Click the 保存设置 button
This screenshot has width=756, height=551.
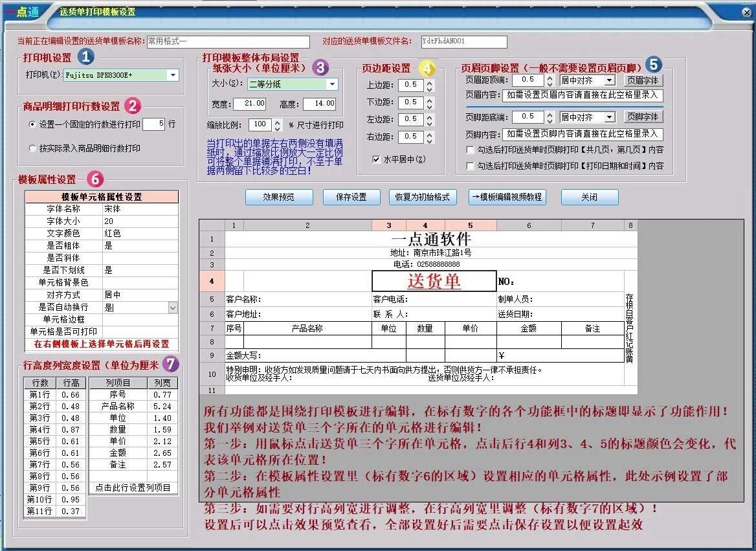351,197
